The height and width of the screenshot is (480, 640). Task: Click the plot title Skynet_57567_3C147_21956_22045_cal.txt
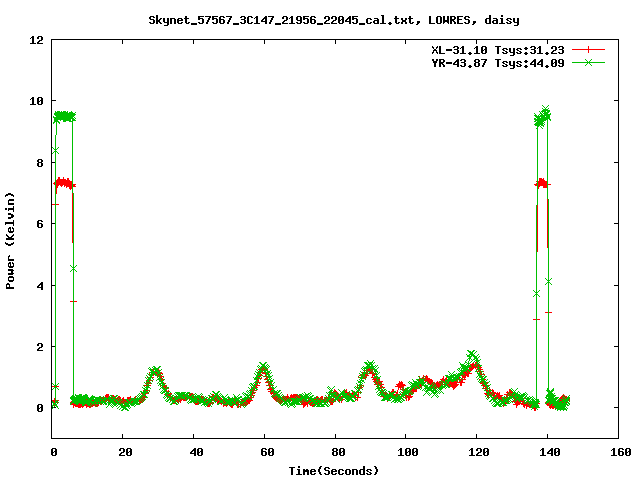coord(284,20)
